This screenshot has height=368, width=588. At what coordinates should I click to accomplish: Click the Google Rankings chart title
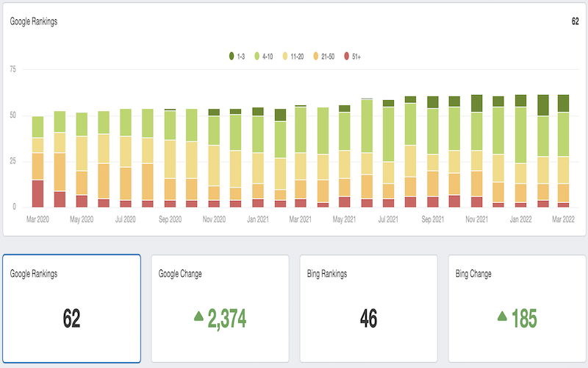tap(34, 21)
